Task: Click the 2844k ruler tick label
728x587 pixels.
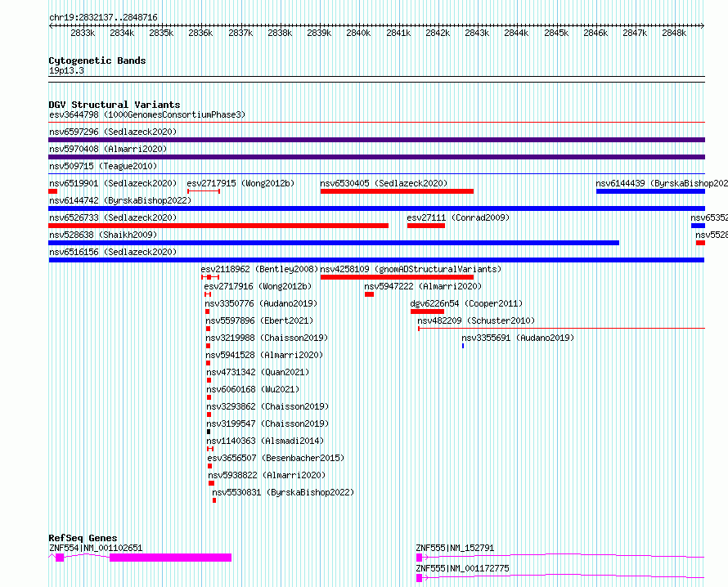Action: (516, 33)
